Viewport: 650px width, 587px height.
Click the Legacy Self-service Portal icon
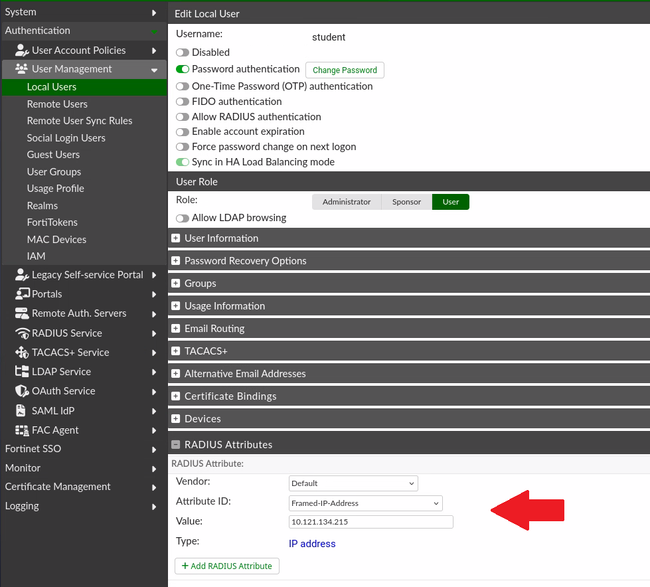coord(22,275)
